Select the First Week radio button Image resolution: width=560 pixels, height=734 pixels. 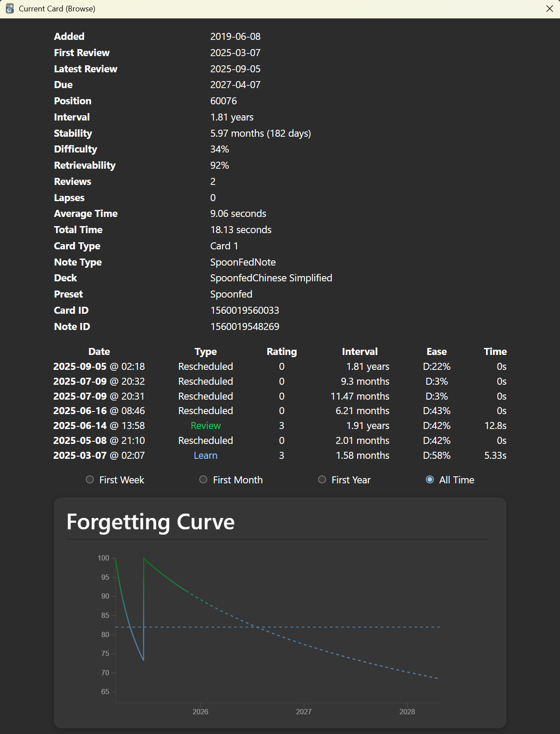[x=90, y=480]
